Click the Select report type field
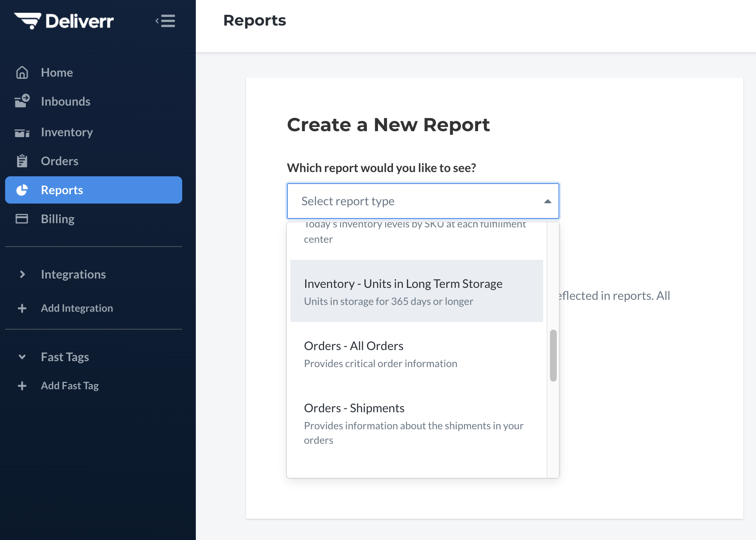Image resolution: width=756 pixels, height=540 pixels. [x=423, y=201]
